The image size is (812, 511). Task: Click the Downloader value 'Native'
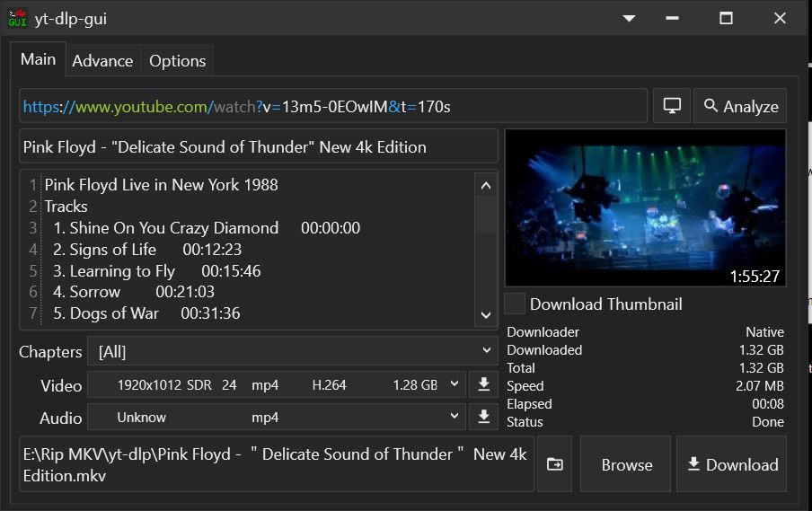coord(764,332)
